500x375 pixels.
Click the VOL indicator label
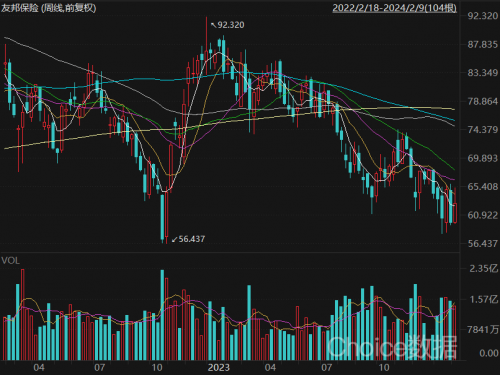pos(11,261)
